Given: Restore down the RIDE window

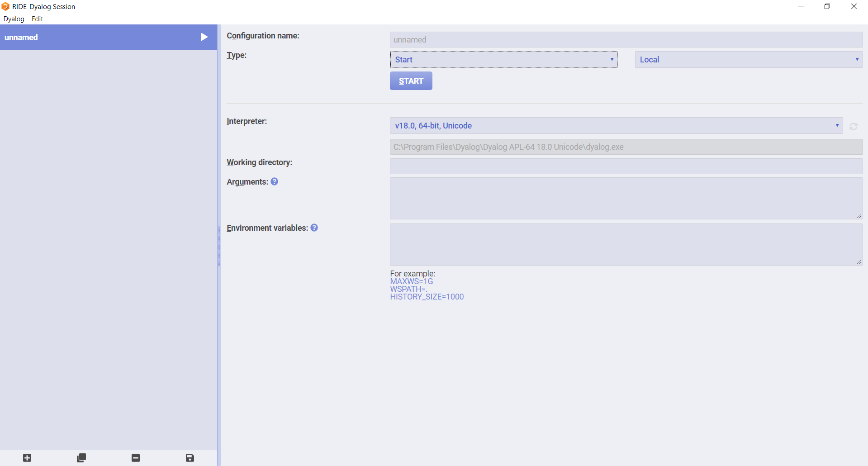Looking at the screenshot, I should point(827,6).
